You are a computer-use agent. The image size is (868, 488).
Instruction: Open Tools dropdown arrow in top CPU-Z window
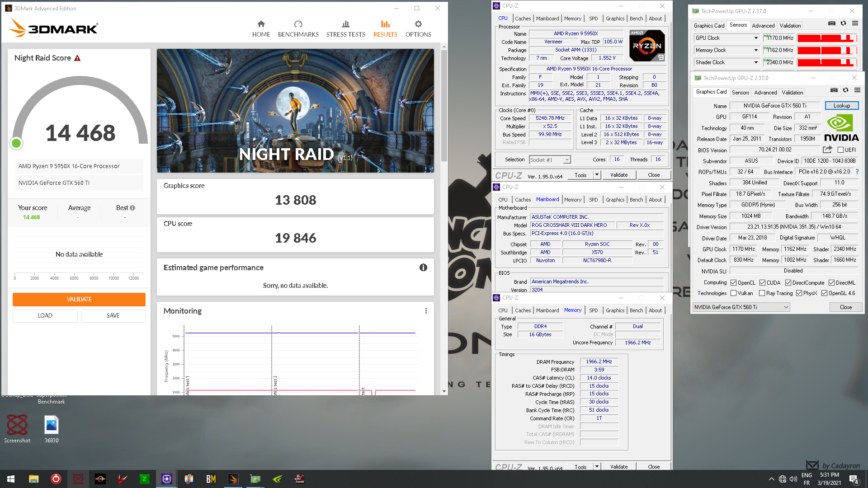click(597, 175)
